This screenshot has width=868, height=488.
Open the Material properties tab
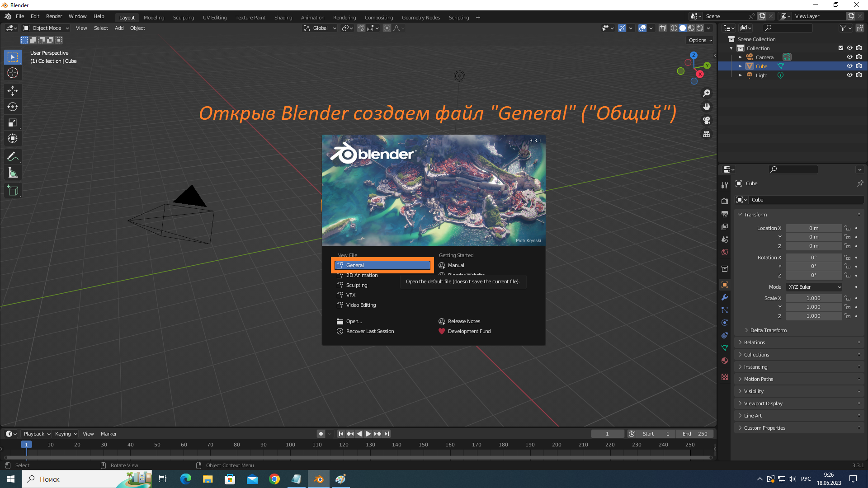[x=725, y=361]
